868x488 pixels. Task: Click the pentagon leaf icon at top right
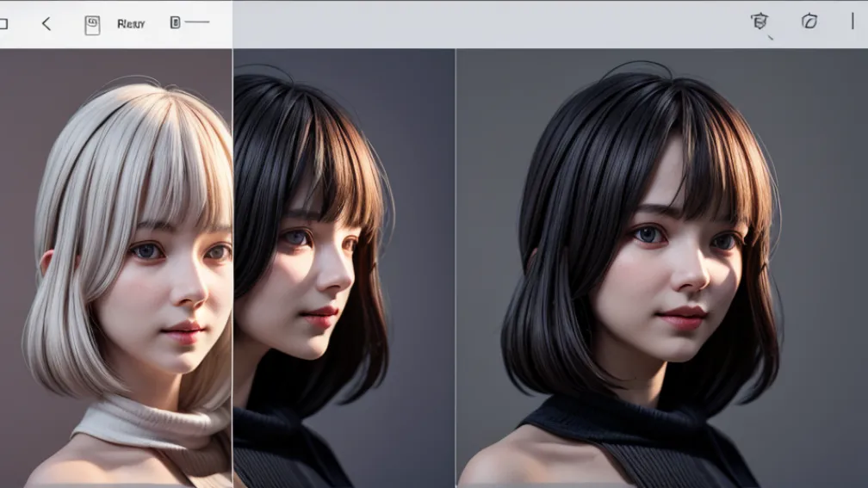click(x=809, y=22)
